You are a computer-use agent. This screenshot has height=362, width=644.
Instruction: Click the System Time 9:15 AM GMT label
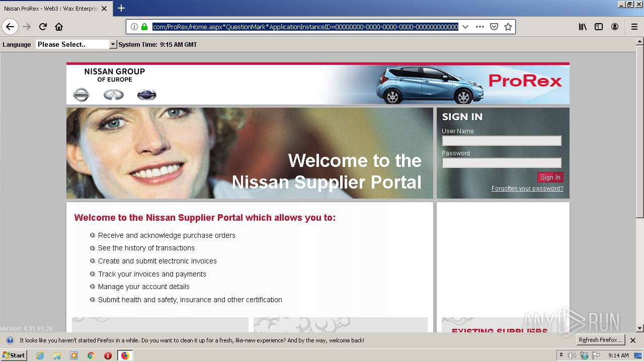pyautogui.click(x=157, y=44)
